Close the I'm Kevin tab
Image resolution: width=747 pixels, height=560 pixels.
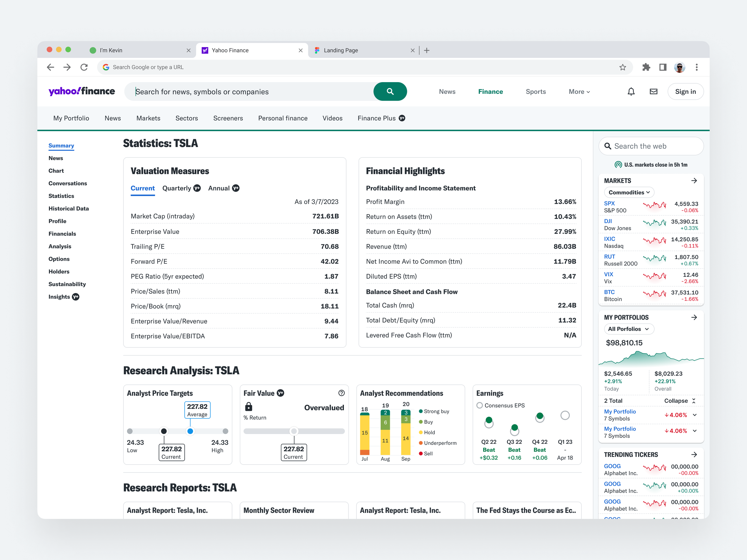[189, 50]
